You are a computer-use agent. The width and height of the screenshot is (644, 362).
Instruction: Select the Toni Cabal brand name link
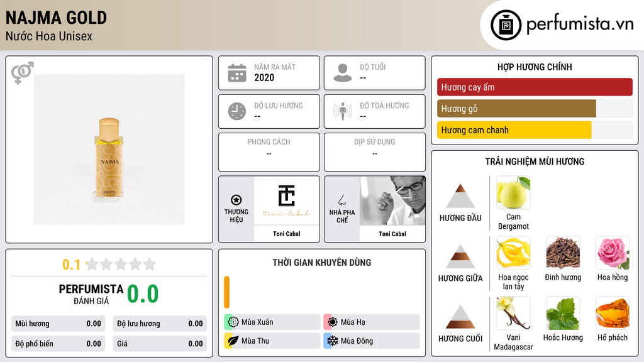pyautogui.click(x=287, y=234)
